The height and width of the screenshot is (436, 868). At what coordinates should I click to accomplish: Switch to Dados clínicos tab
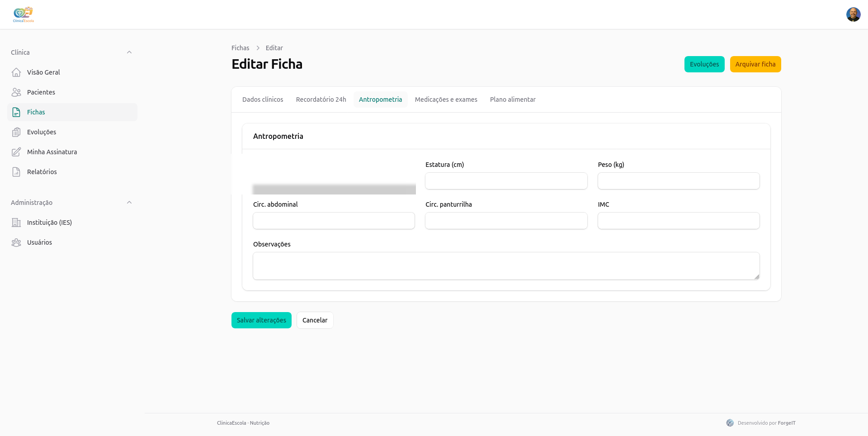click(263, 100)
